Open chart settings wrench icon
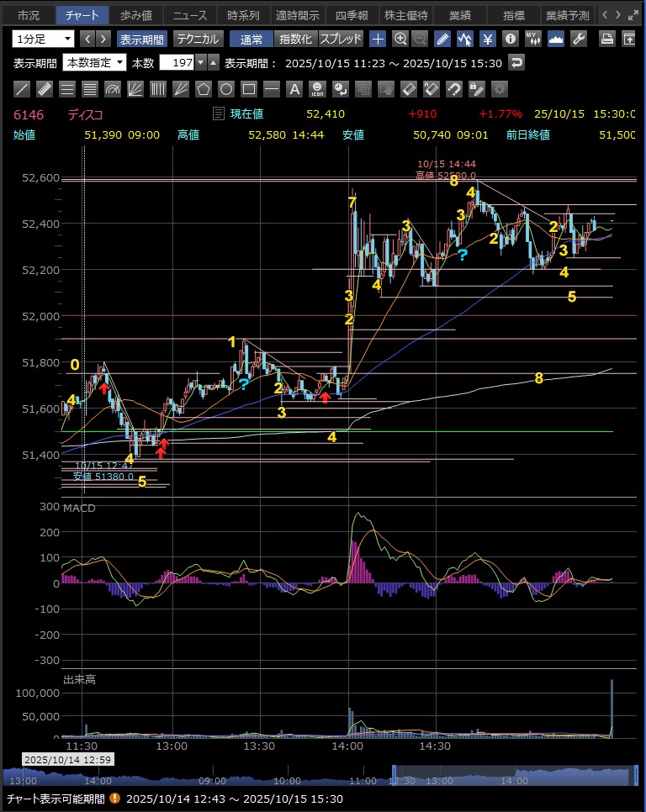Image resolution: width=646 pixels, height=812 pixels. tap(578, 39)
